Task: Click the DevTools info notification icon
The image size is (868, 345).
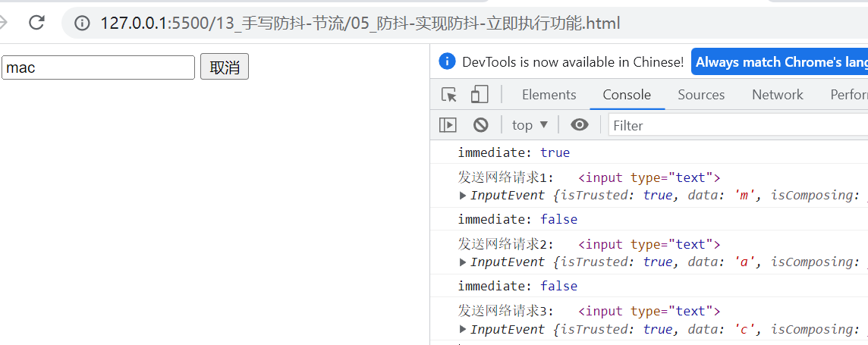Action: pyautogui.click(x=447, y=62)
